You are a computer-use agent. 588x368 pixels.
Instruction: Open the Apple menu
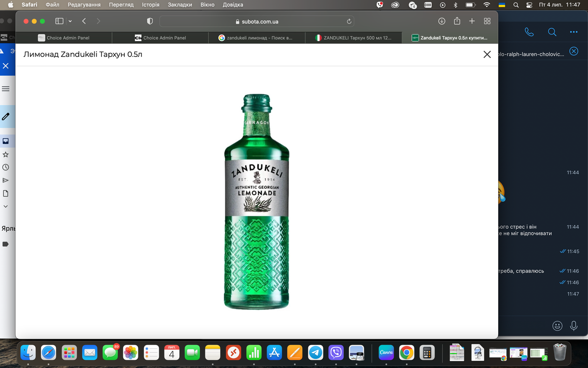11,5
